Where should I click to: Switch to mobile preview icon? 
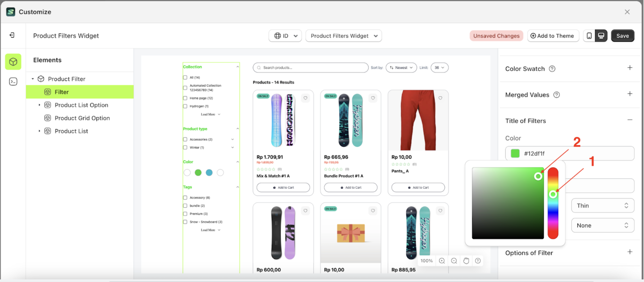click(x=589, y=36)
